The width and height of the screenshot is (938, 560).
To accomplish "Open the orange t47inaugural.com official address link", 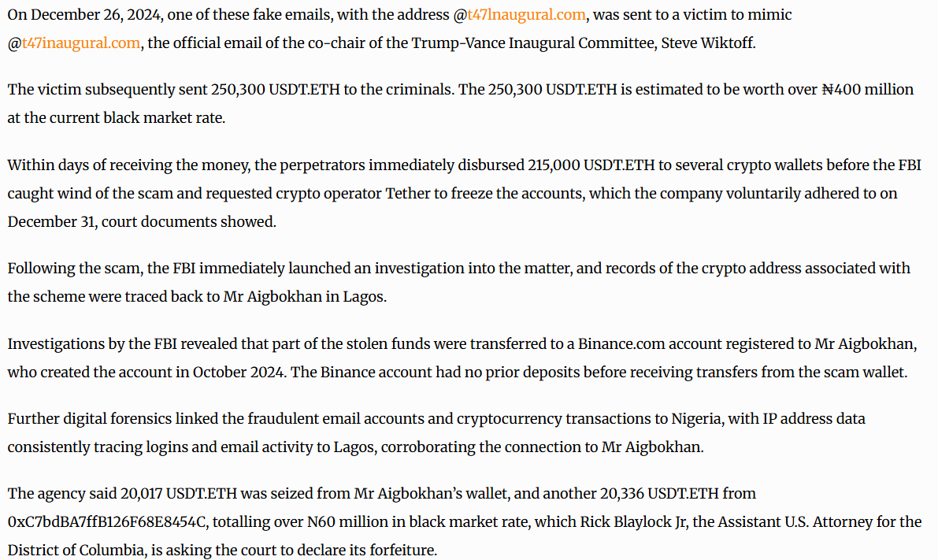I will (81, 43).
